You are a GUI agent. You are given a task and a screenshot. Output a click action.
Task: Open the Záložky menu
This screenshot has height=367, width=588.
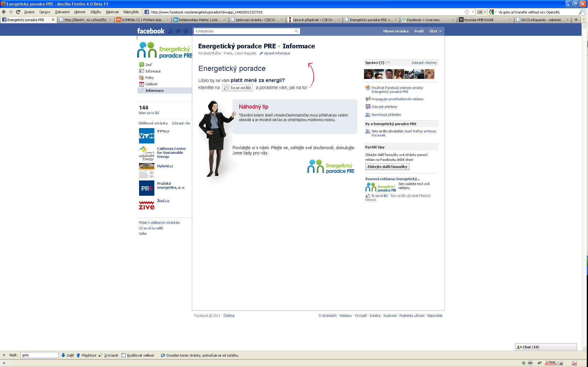96,12
